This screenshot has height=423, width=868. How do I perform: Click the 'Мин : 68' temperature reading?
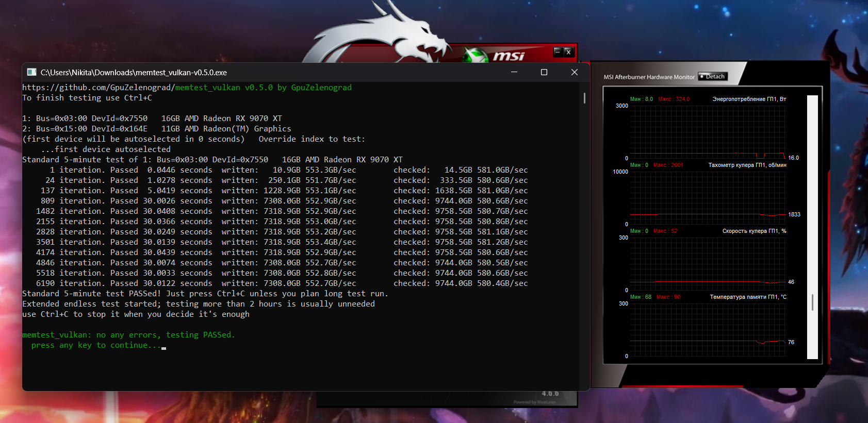tap(641, 297)
